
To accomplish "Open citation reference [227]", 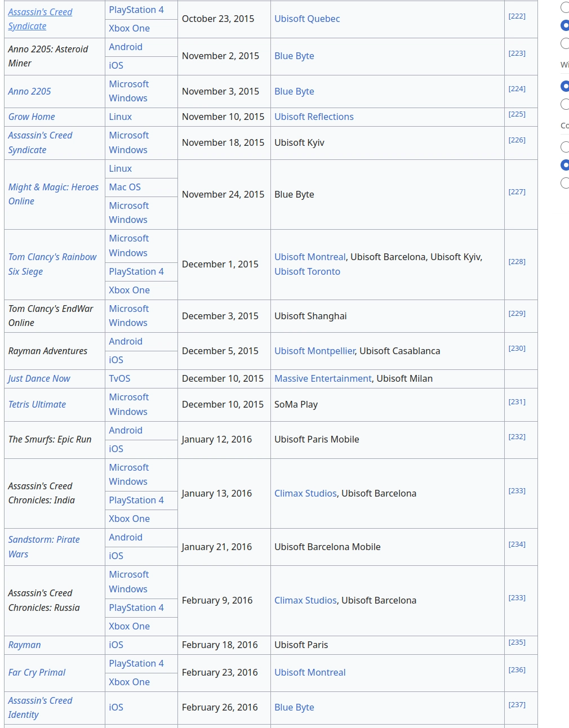I will [517, 191].
